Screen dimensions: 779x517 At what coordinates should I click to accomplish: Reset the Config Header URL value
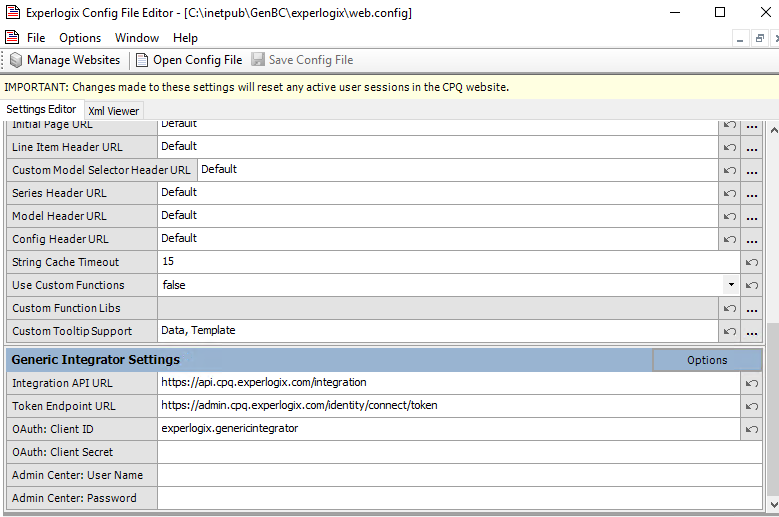click(729, 239)
